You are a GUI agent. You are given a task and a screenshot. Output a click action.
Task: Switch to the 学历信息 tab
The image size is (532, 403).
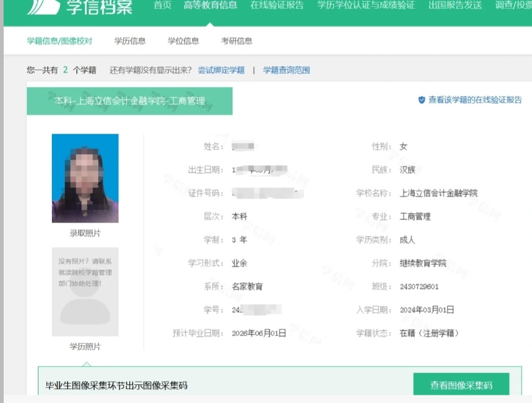[130, 41]
